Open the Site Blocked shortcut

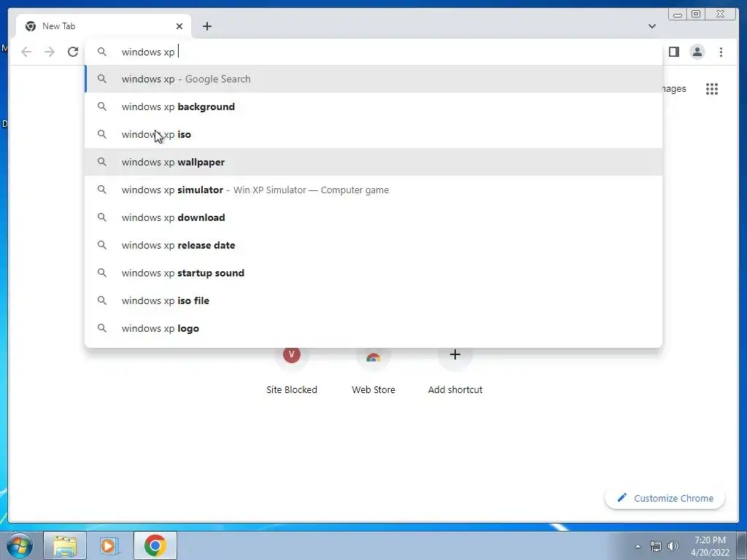click(x=292, y=371)
